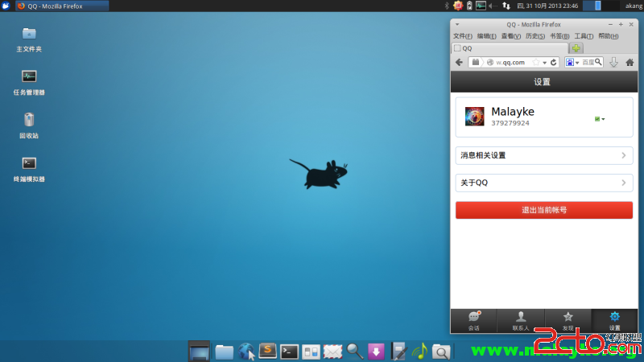This screenshot has width=644, height=362.
Task: Reload the page with refresh icon
Action: coord(554,63)
